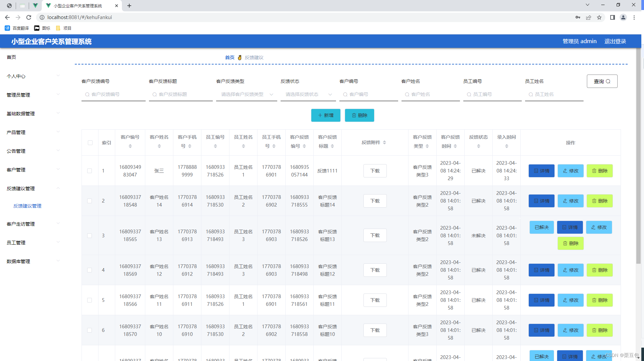The image size is (644, 361).
Task: Click the magnifier icon inside 查询 button
Action: point(609,81)
